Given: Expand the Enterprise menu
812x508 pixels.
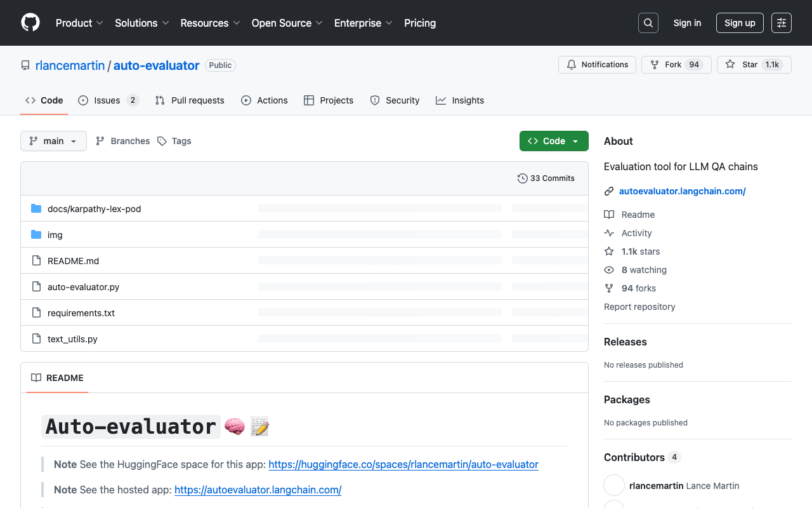Looking at the screenshot, I should click(x=363, y=23).
